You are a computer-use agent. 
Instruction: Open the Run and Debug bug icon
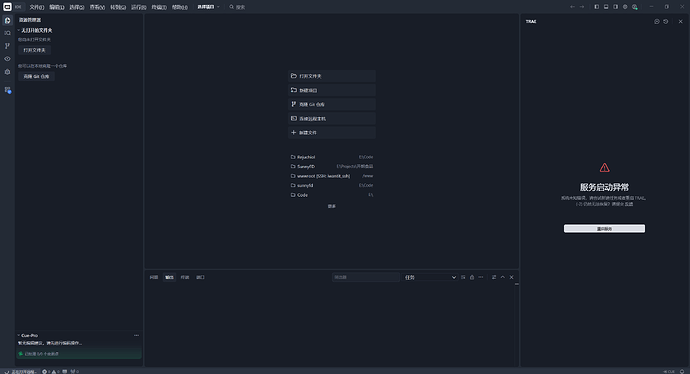pos(7,72)
